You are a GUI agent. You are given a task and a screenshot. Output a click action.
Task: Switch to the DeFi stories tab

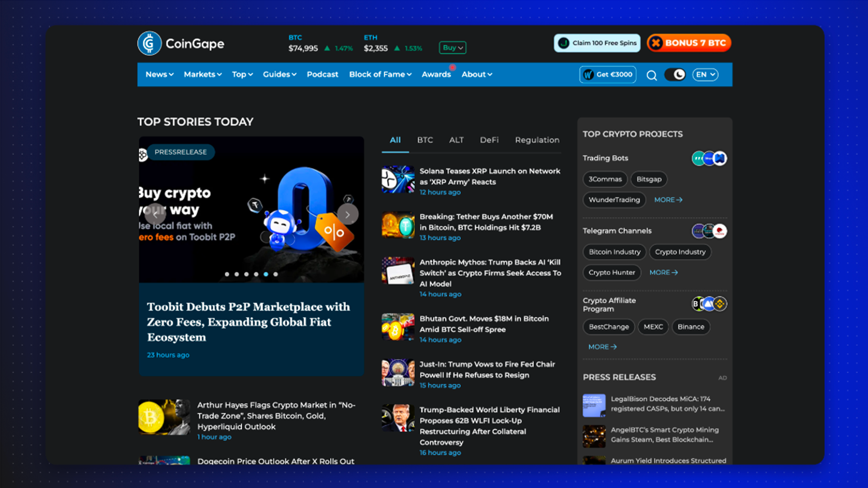(x=489, y=140)
